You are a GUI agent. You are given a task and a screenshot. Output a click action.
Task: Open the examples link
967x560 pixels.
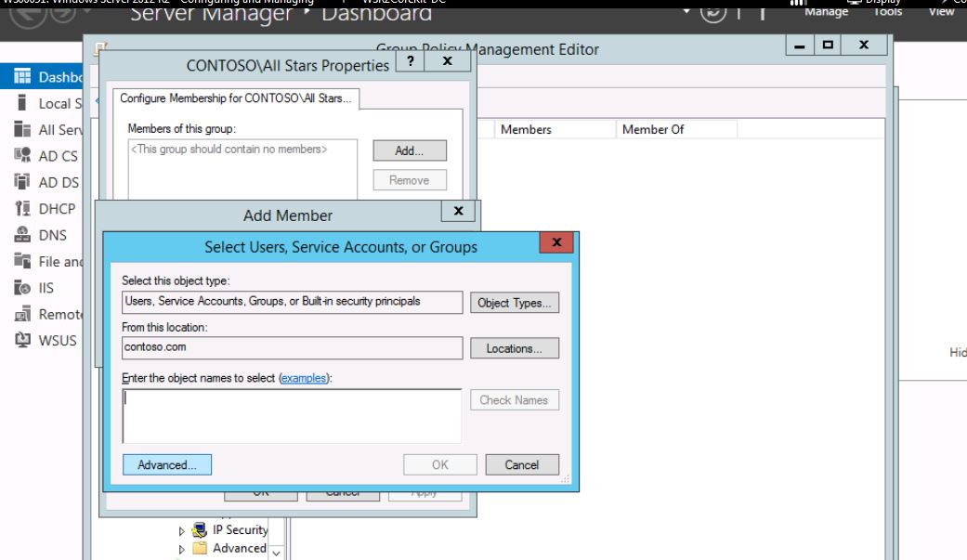click(304, 378)
